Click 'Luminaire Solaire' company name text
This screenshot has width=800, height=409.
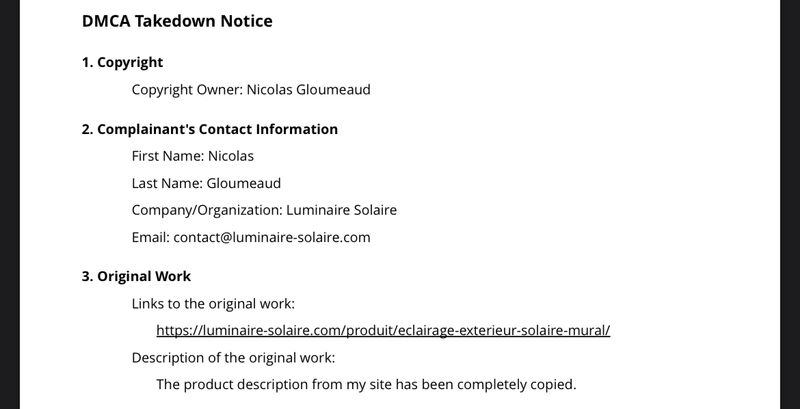tap(341, 210)
